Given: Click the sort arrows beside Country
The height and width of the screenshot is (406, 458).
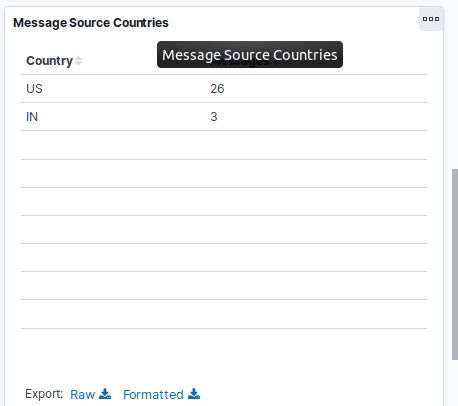Looking at the screenshot, I should [78, 61].
